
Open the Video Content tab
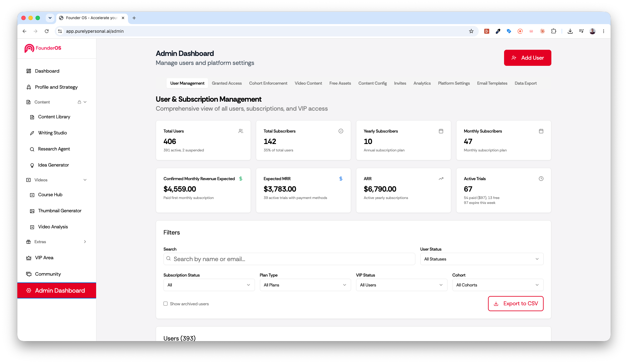308,83
